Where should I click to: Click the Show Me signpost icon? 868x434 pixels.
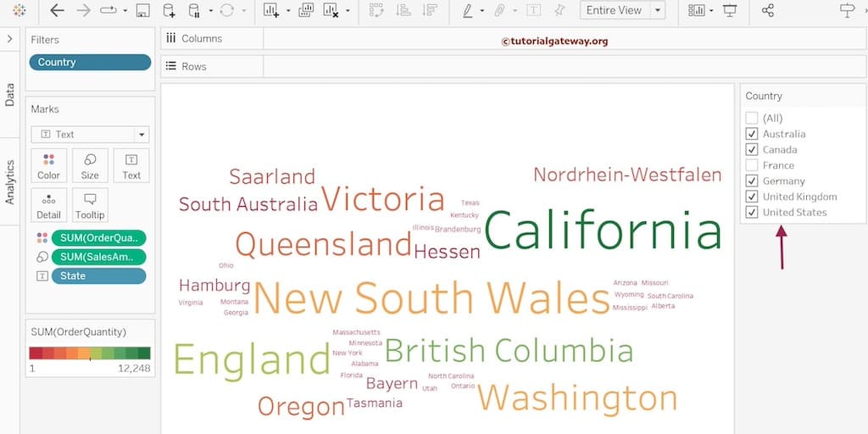click(848, 10)
